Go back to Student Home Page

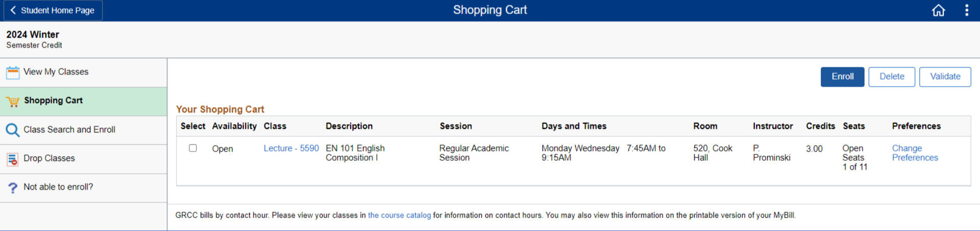[x=53, y=10]
